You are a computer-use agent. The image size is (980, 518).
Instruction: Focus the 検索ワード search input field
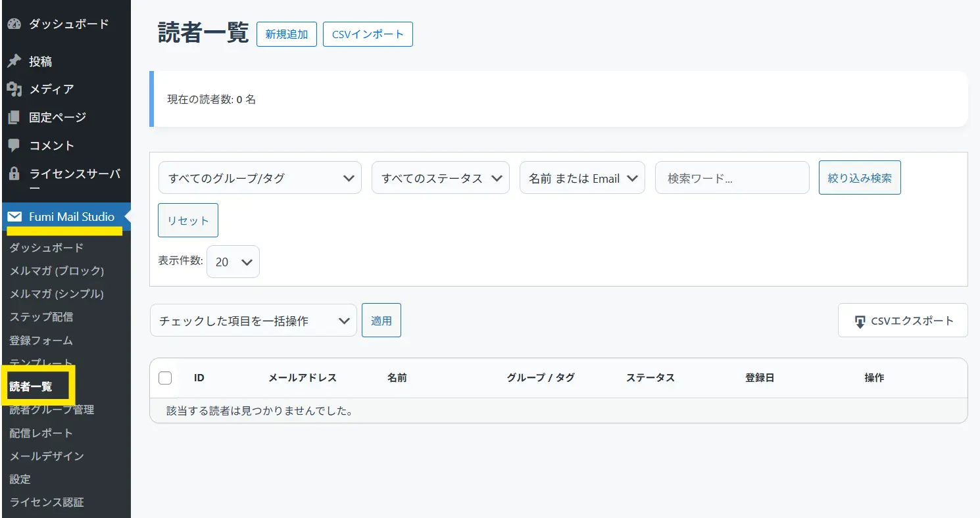coord(731,178)
